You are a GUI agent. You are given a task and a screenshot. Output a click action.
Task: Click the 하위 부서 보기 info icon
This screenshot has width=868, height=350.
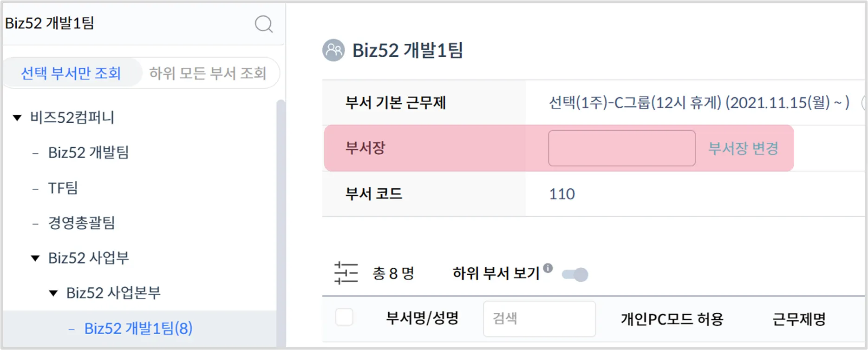coord(548,268)
